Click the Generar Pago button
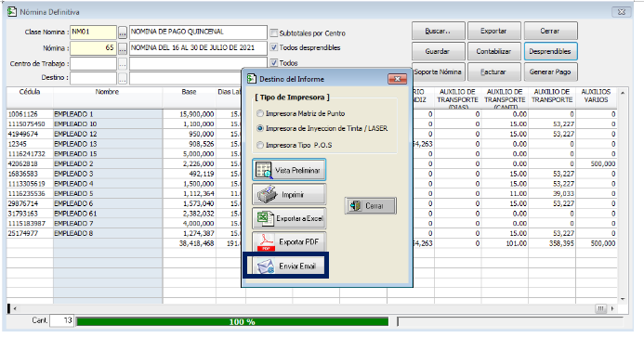Viewport: 644px width, 338px height. (x=550, y=71)
